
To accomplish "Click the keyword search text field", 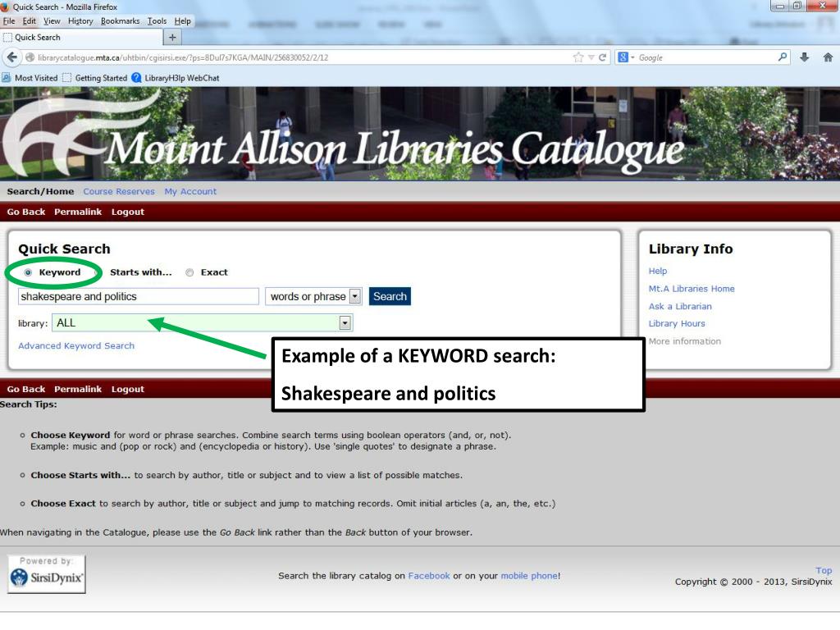I will pyautogui.click(x=138, y=296).
